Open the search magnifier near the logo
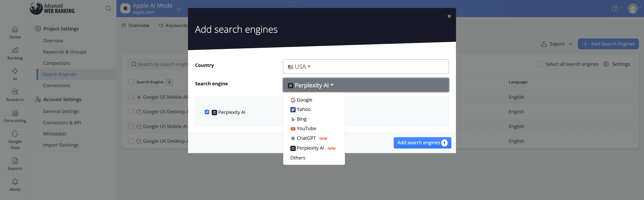 tap(108, 8)
